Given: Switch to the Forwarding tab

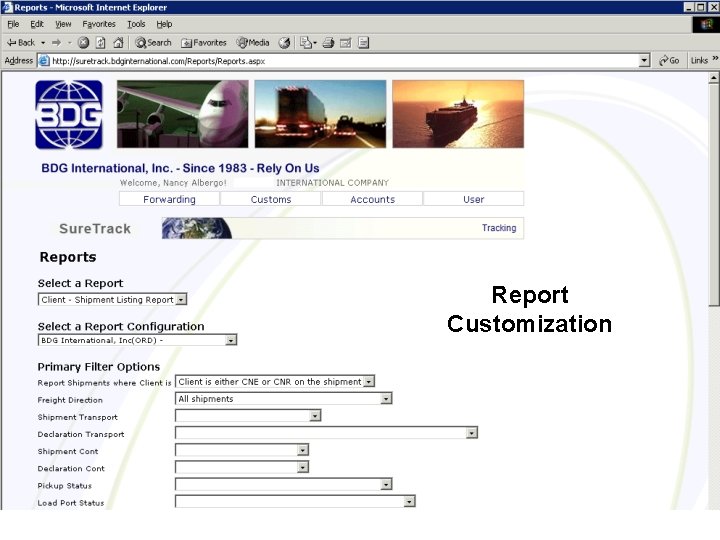Looking at the screenshot, I should (x=169, y=199).
